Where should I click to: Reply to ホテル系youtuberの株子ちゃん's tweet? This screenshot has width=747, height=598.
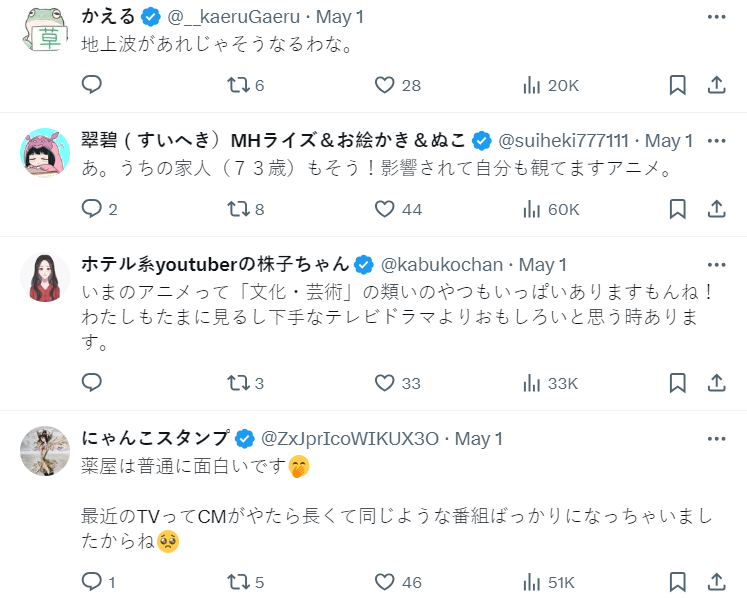(92, 383)
